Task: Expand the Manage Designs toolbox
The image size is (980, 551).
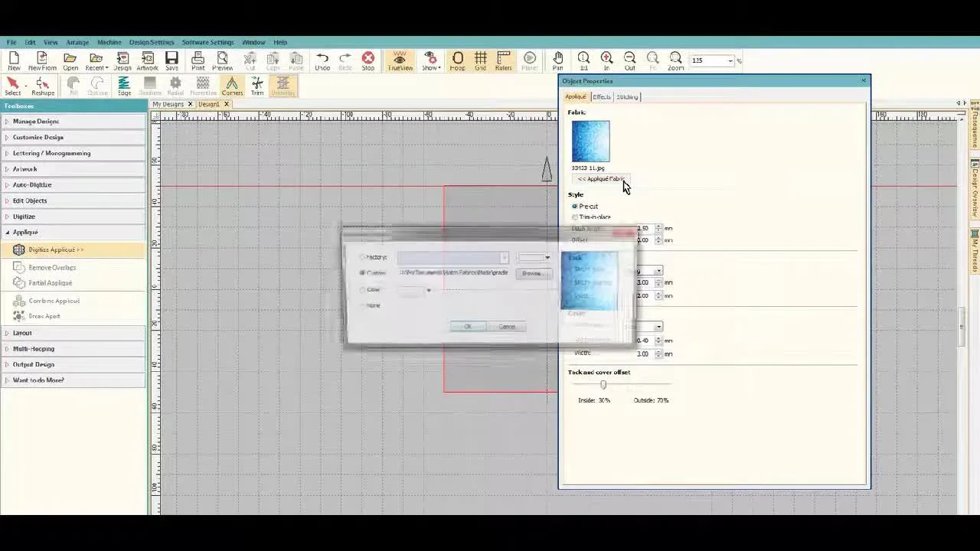Action: (73, 121)
